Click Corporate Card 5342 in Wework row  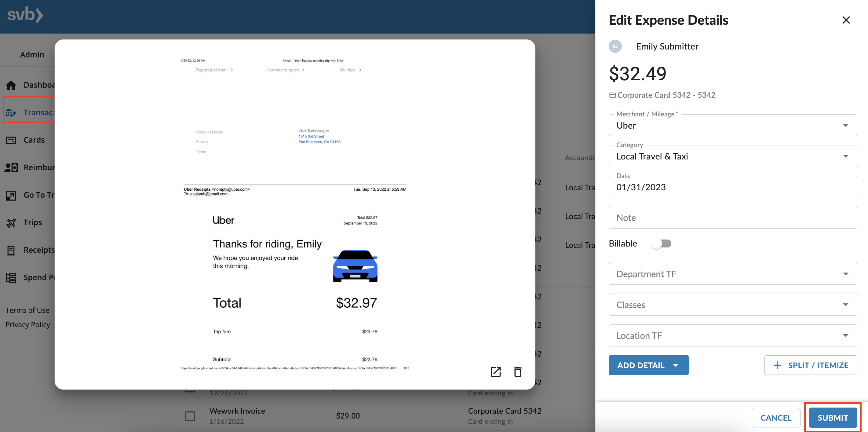(505, 411)
